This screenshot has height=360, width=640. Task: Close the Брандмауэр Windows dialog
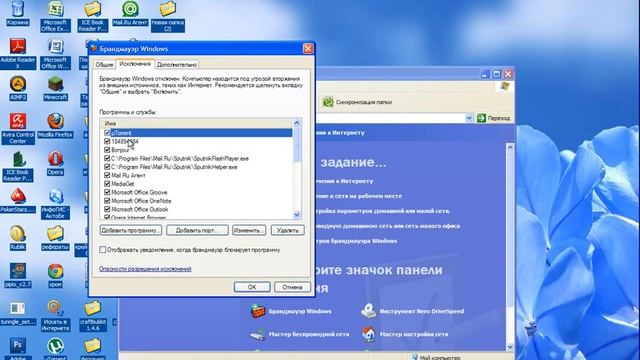click(308, 49)
